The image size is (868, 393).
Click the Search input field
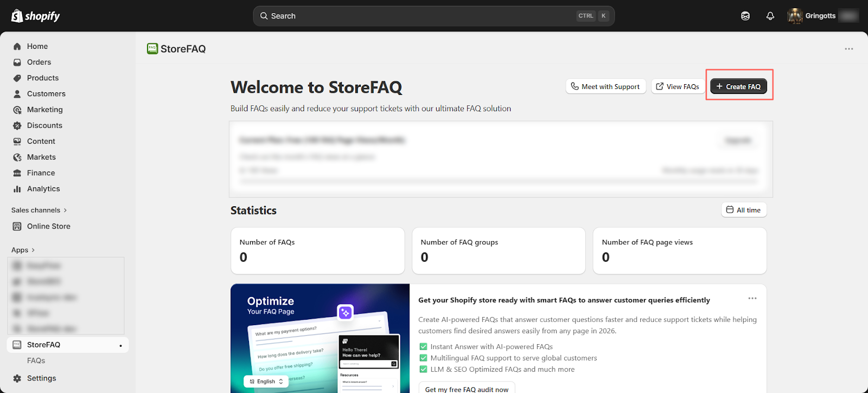point(433,16)
